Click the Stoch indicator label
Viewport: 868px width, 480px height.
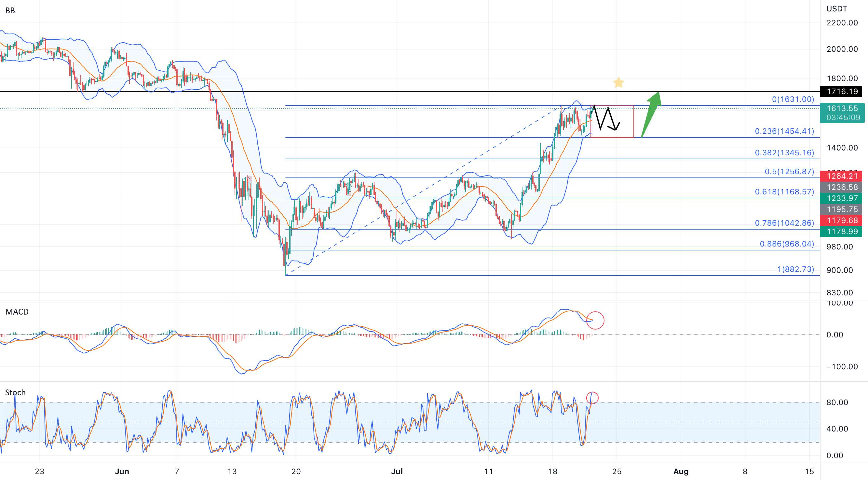pos(15,392)
